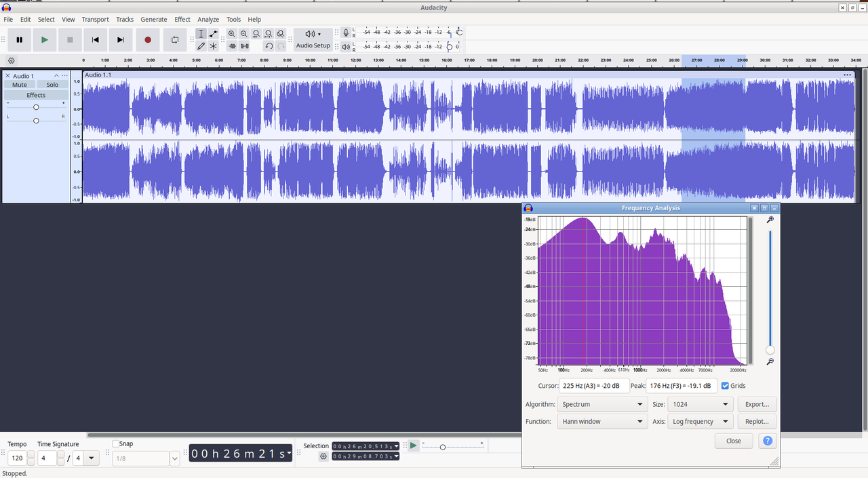This screenshot has width=868, height=478.
Task: Choose the Multi-tool asterisk icon
Action: 213,46
